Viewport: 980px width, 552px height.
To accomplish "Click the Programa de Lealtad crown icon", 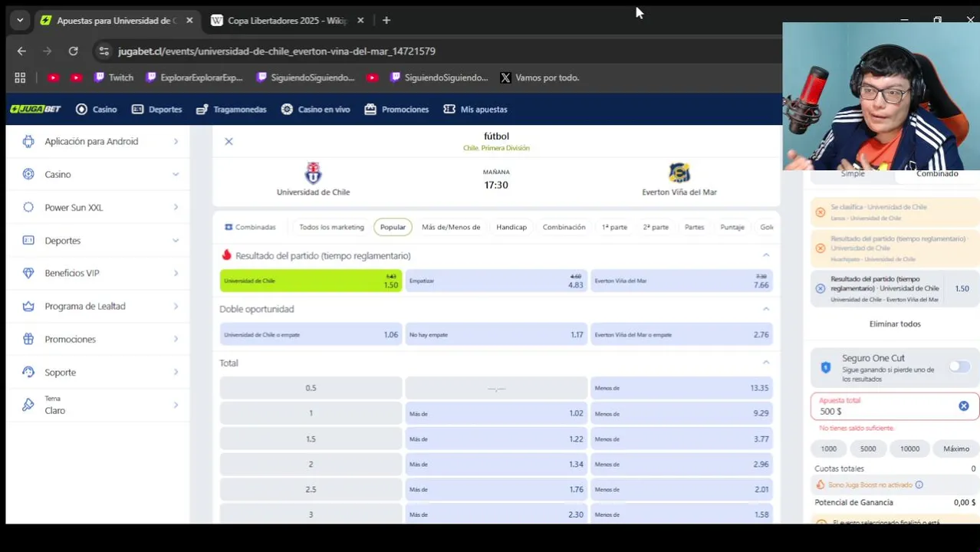I will pyautogui.click(x=28, y=306).
